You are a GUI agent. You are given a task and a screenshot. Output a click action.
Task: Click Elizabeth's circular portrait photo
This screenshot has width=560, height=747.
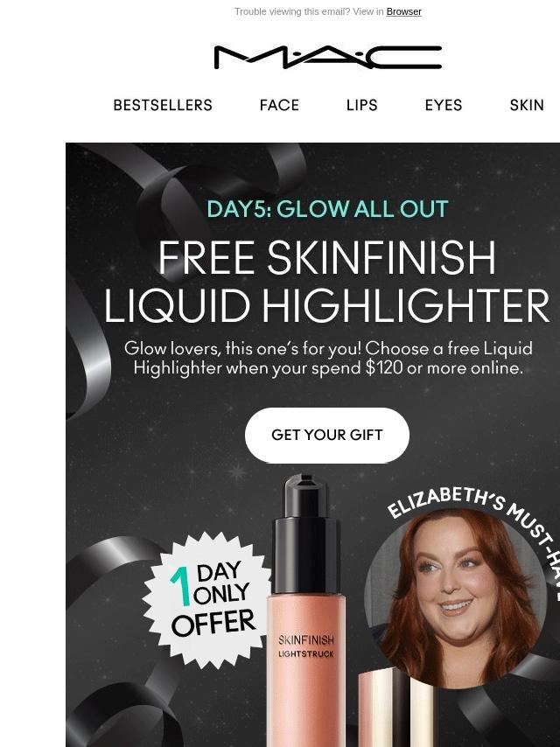coord(455,598)
